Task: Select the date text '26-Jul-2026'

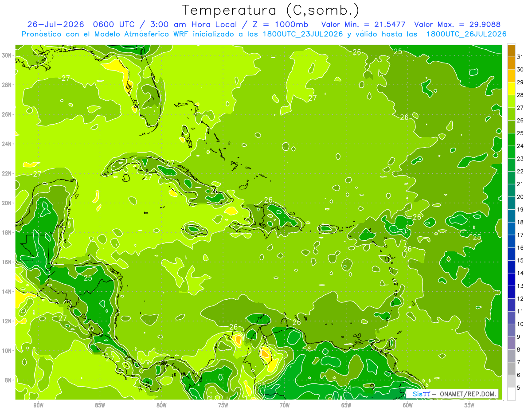Action: click(x=56, y=24)
